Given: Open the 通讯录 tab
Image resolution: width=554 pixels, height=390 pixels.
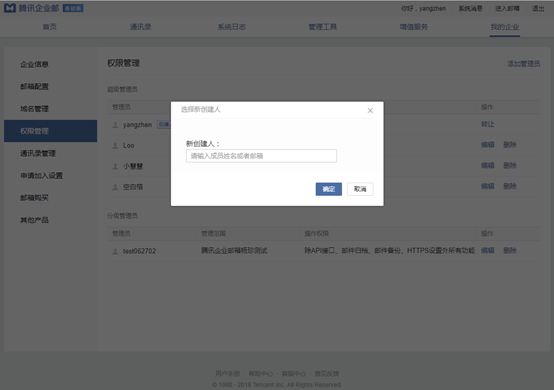Looking at the screenshot, I should tap(141, 27).
